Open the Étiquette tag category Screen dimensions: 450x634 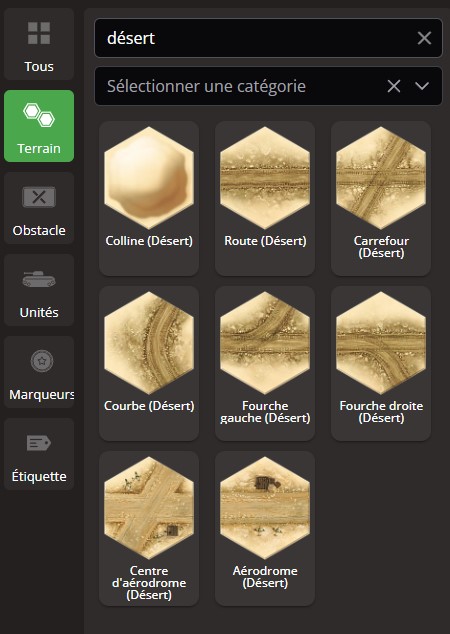tap(39, 454)
